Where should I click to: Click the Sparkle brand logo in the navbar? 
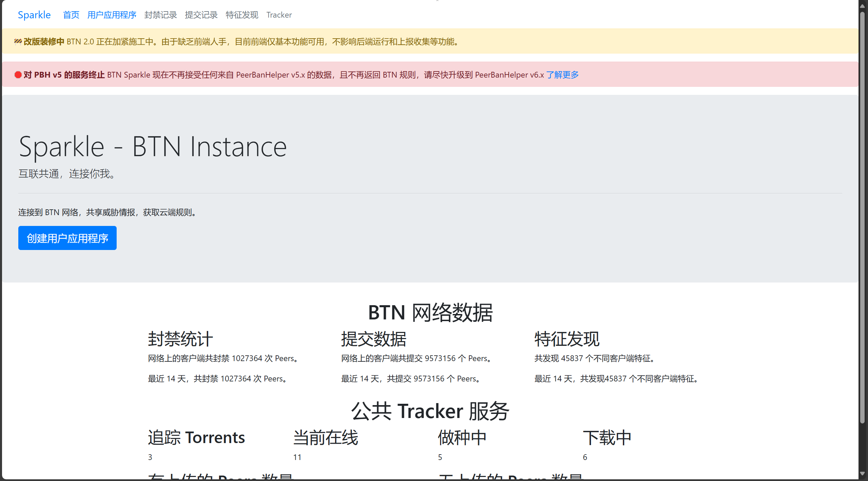34,15
